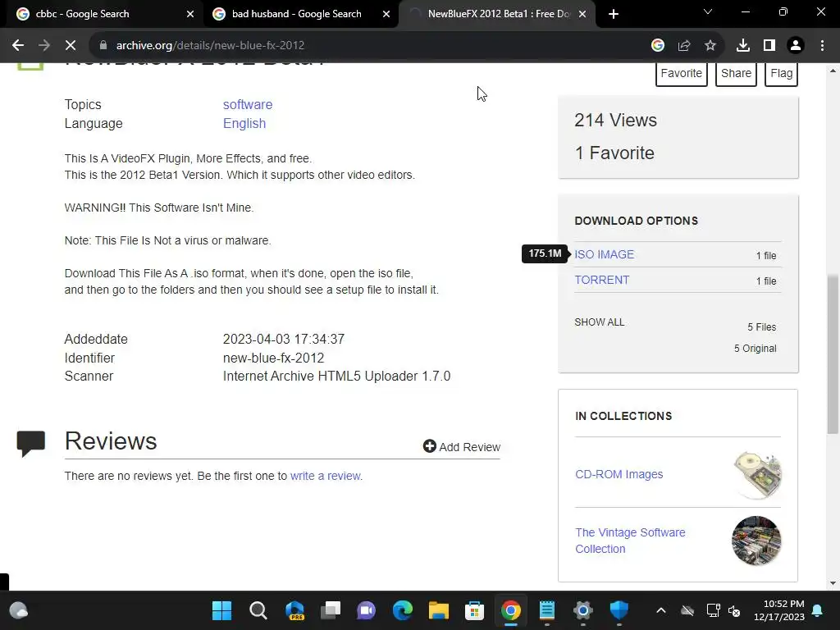Go forward with the toolbar arrow
This screenshot has width=840, height=630.
pyautogui.click(x=44, y=46)
